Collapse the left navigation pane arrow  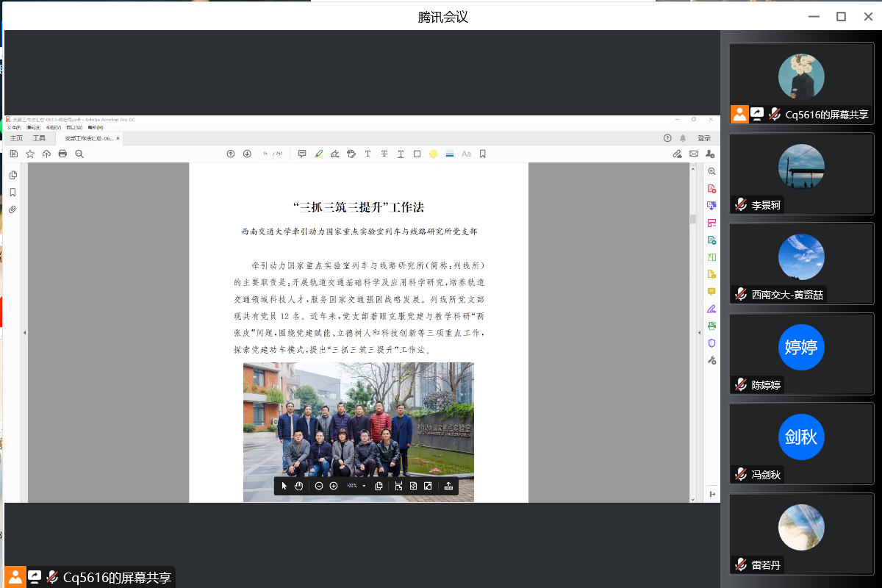coord(25,333)
